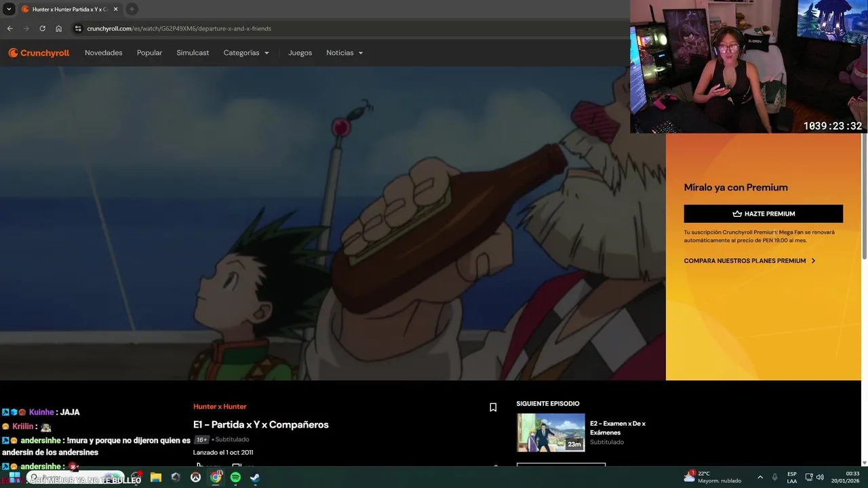Viewport: 868px width, 488px height.
Task: Open Spotify from the taskbar
Action: [235, 477]
